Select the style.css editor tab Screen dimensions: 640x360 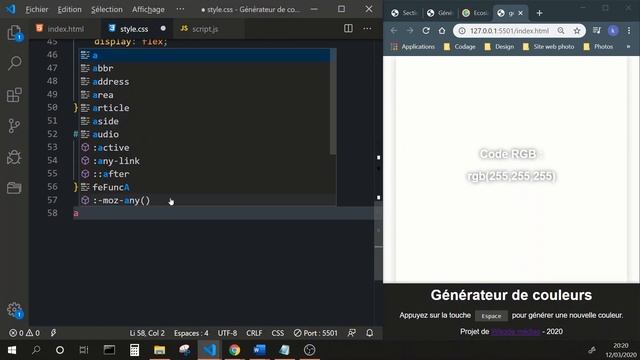[x=134, y=29]
